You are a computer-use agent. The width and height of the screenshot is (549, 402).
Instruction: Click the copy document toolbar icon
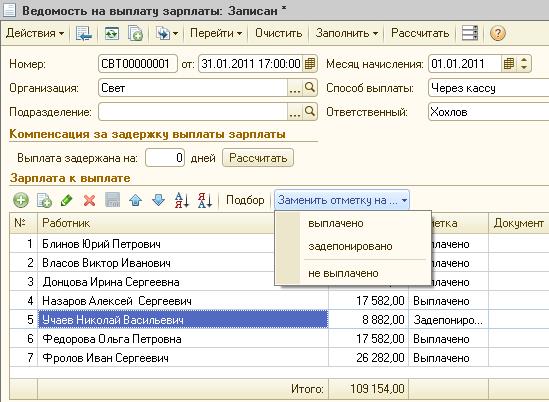pyautogui.click(x=135, y=34)
